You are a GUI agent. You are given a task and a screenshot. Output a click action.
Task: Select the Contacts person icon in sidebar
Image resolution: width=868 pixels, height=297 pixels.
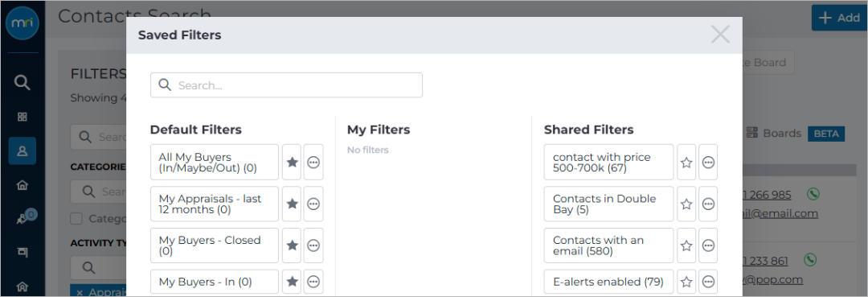pyautogui.click(x=23, y=151)
